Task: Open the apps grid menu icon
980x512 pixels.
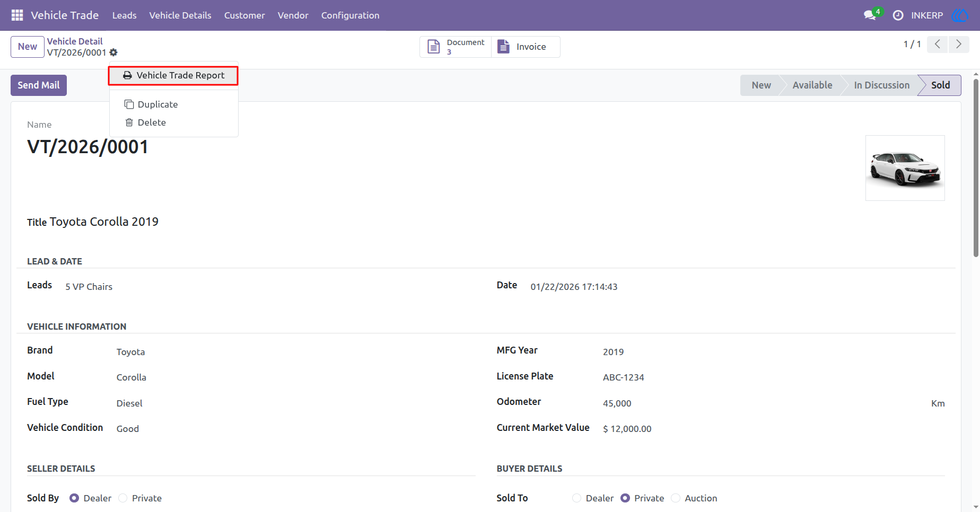Action: pyautogui.click(x=17, y=15)
